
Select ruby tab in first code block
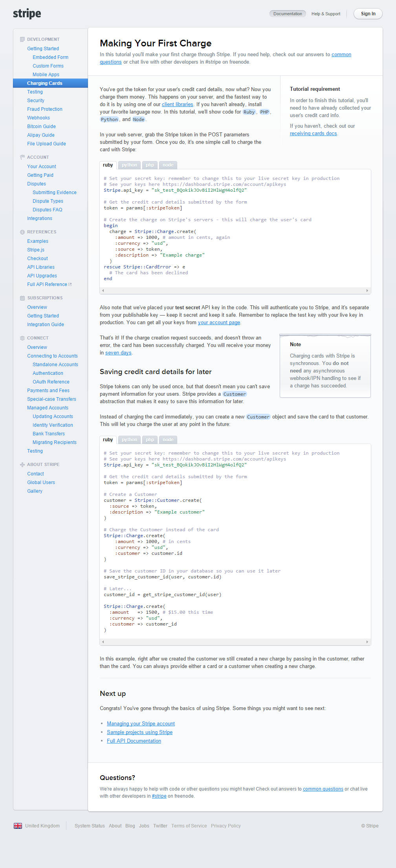coord(108,165)
